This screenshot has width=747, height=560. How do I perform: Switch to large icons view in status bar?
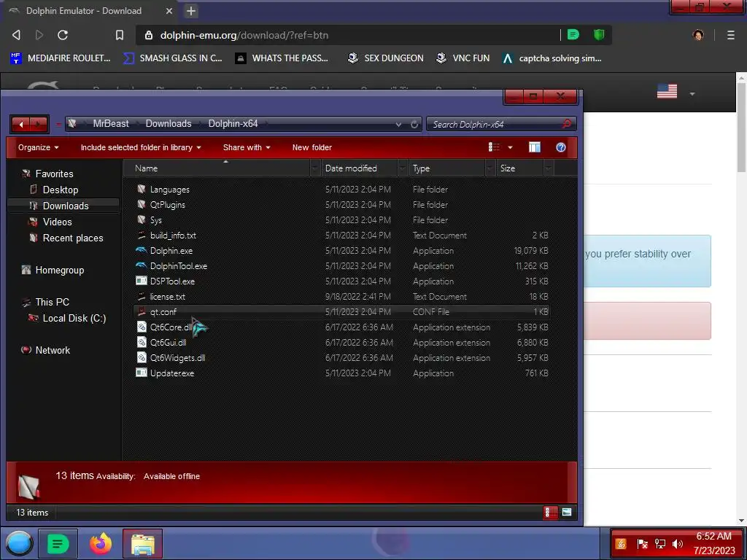click(x=566, y=513)
